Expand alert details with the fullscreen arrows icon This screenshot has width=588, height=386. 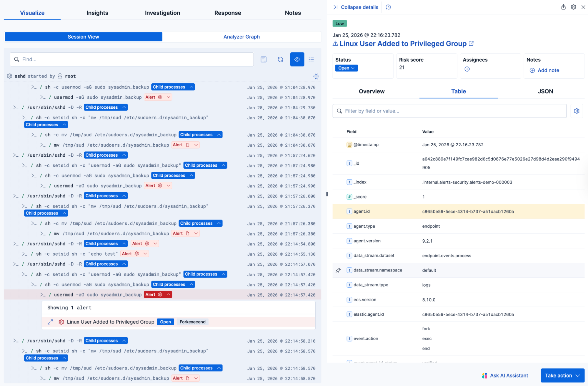50,322
